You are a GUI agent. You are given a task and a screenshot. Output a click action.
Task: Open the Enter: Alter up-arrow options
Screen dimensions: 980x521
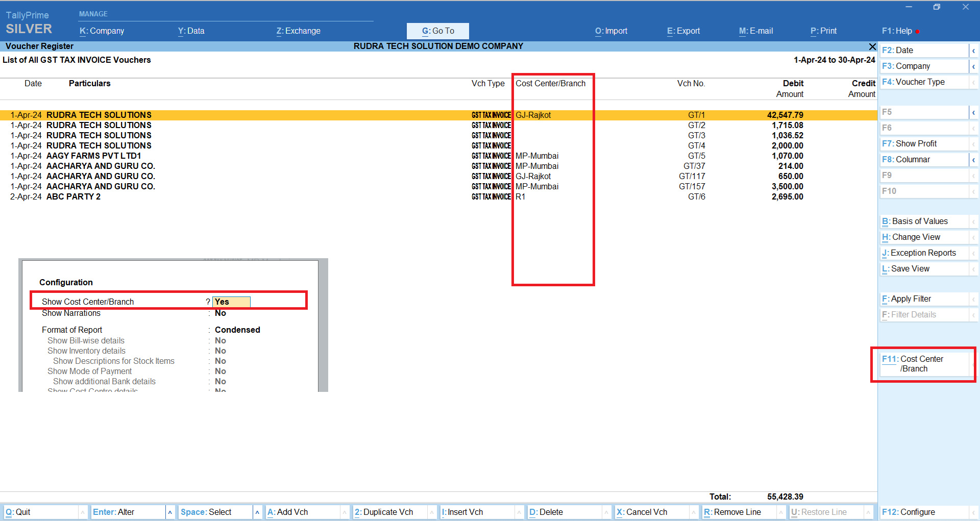point(170,512)
